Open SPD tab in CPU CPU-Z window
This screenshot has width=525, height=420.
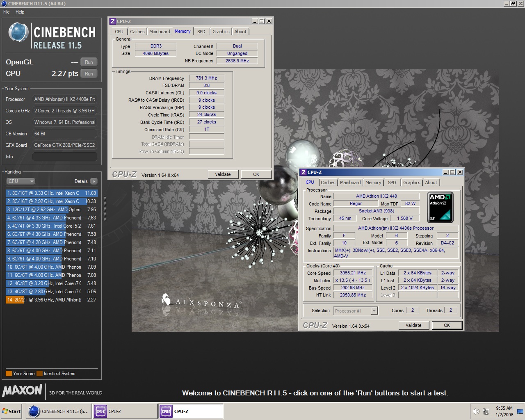pyautogui.click(x=392, y=183)
